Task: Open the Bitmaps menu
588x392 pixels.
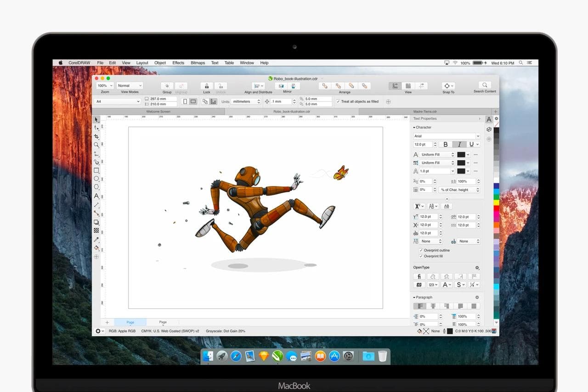Action: click(x=197, y=62)
